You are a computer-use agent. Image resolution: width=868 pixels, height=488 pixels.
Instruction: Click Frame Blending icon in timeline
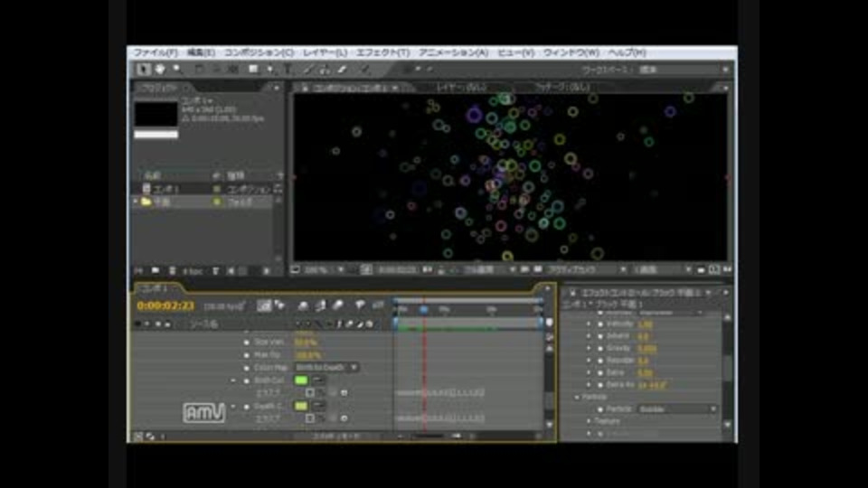(320, 305)
